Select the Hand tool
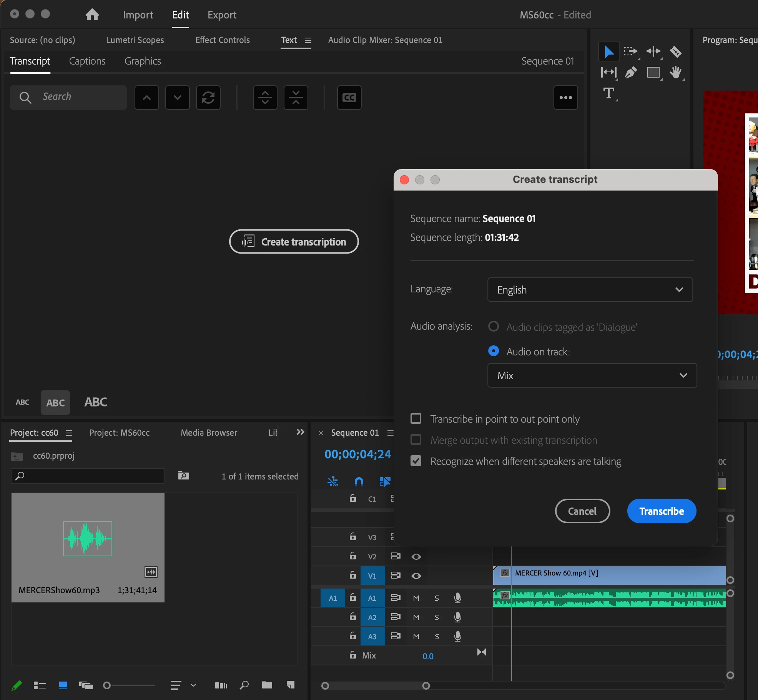 pos(675,72)
